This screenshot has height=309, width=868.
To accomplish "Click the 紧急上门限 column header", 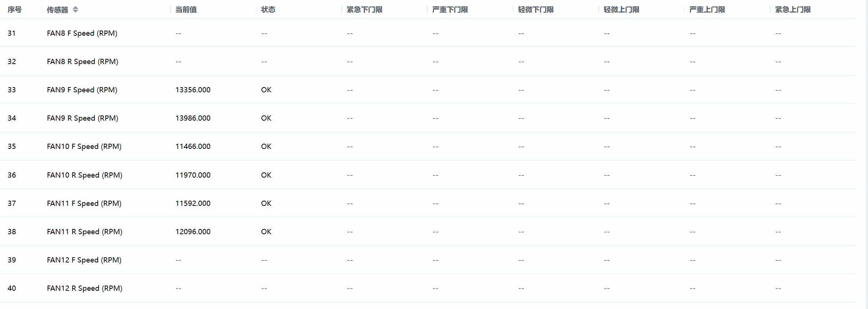I will [x=793, y=10].
